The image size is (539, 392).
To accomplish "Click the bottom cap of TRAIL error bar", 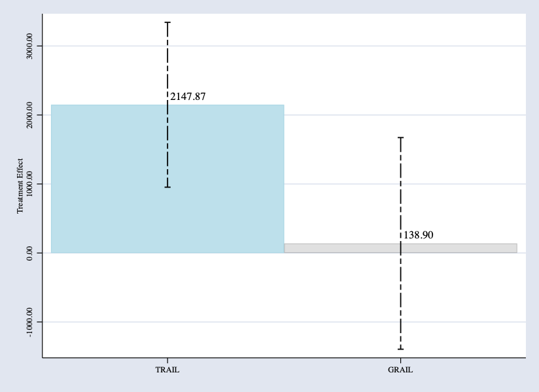I will pyautogui.click(x=167, y=188).
